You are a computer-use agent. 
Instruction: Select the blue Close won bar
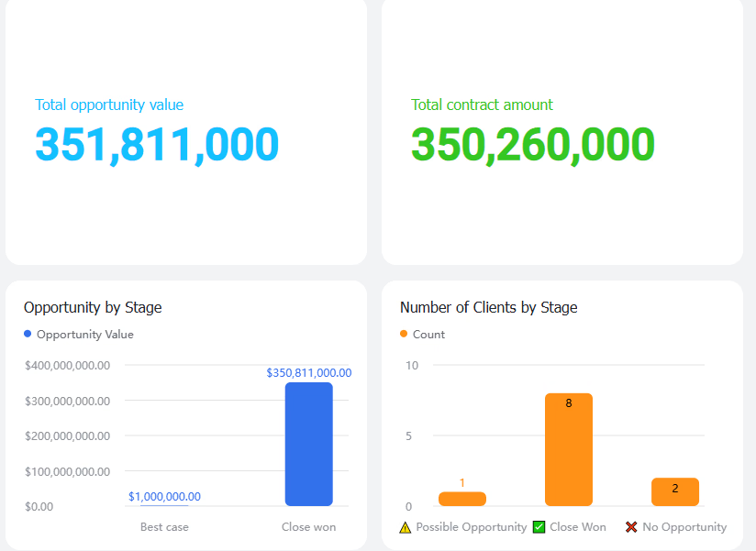(x=308, y=444)
